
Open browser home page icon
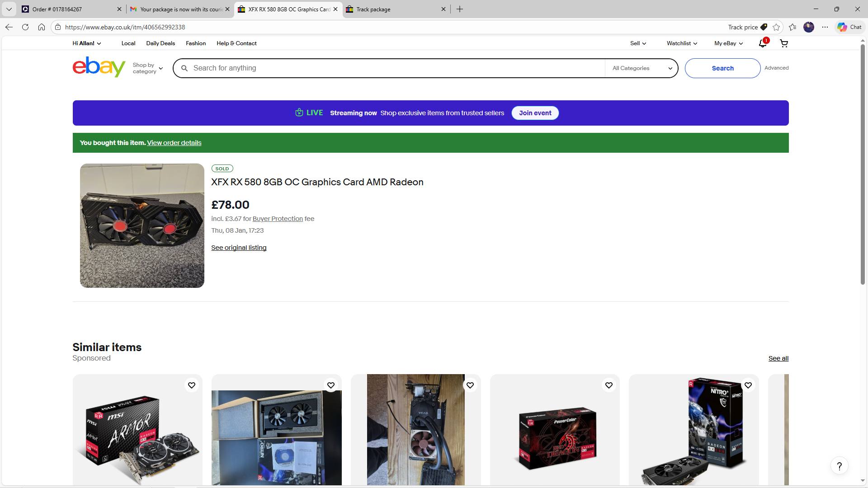coord(42,27)
